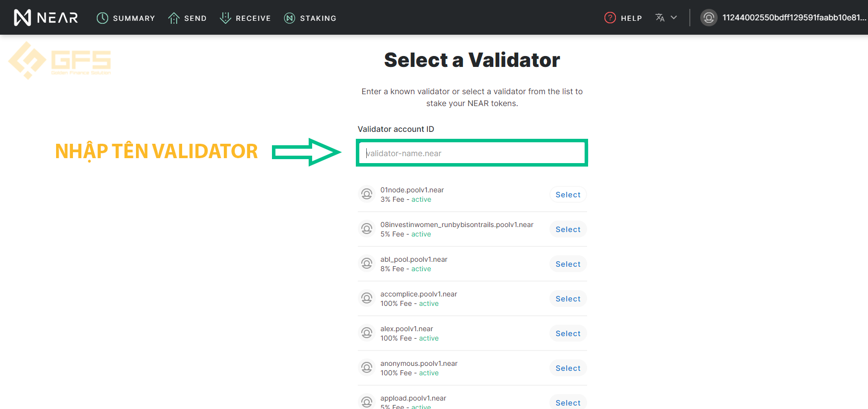
Task: Click the red Help question icon
Action: click(x=610, y=18)
